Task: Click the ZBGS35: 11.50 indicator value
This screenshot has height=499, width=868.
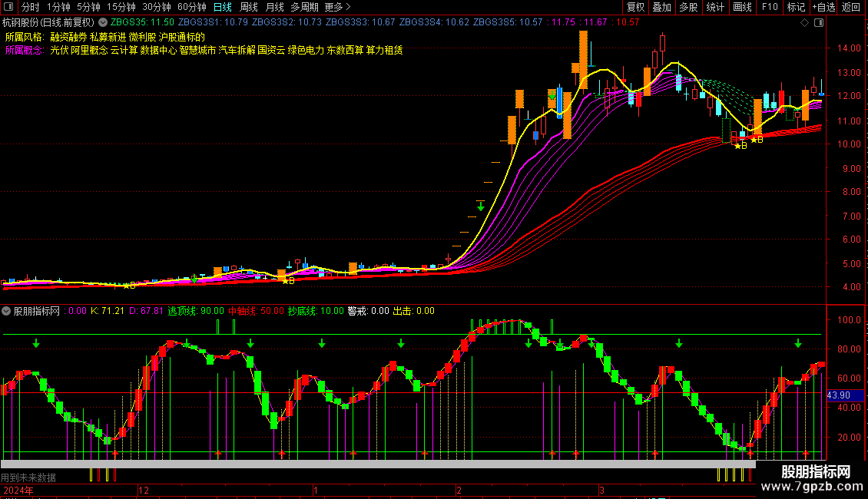Action: 142,23
